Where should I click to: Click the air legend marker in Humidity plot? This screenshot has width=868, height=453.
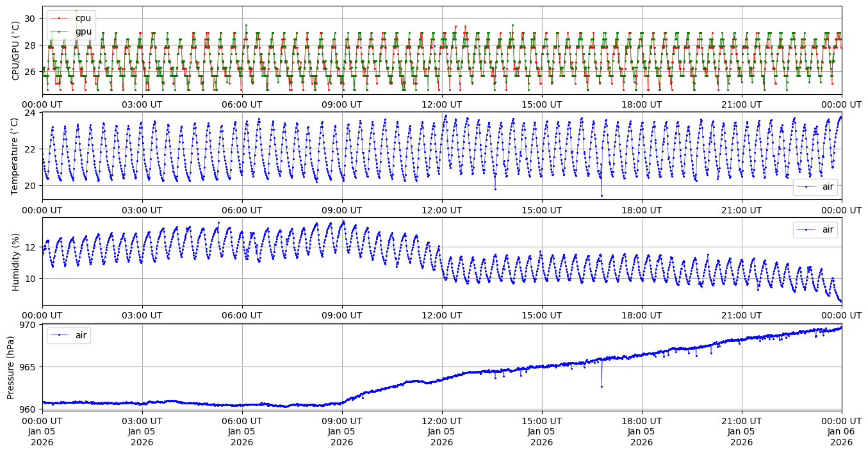tap(805, 229)
